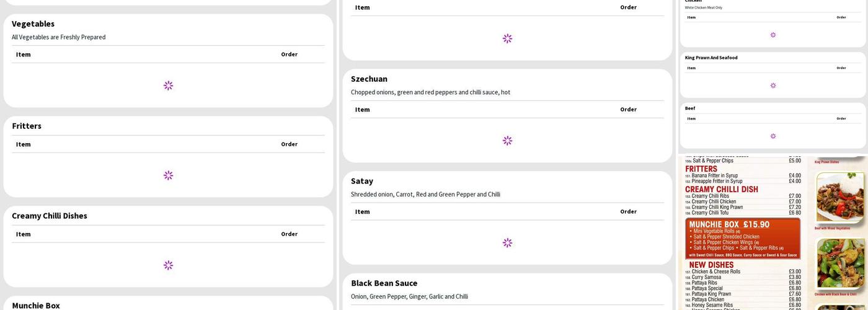
Task: Click the Item column header in Satay
Action: [362, 212]
